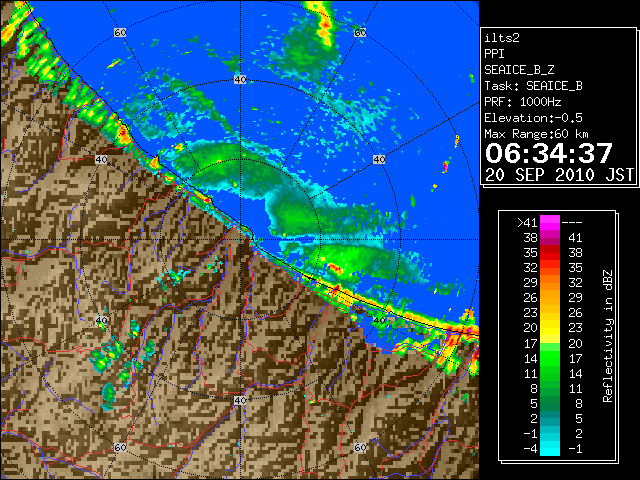
Task: Click the 'Max Range:60 km' line
Action: [536, 134]
